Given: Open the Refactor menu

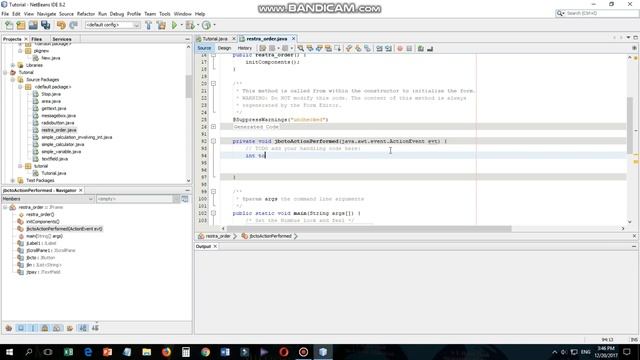Looking at the screenshot, I should click(86, 14).
